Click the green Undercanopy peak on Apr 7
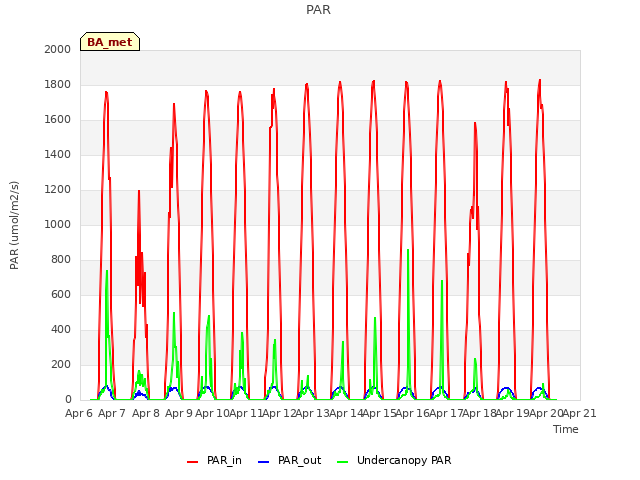This screenshot has width=640, height=480. pyautogui.click(x=107, y=271)
